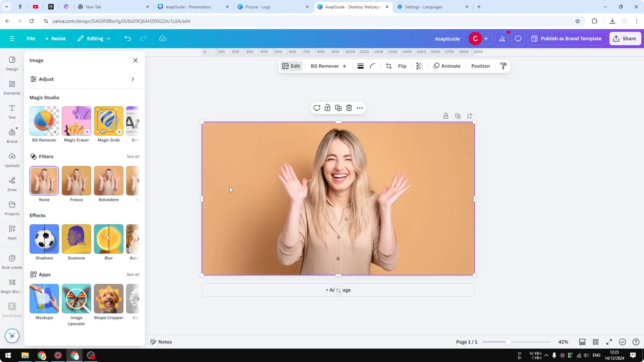
Task: Expand more filters with the right chevron
Action: click(x=138, y=181)
